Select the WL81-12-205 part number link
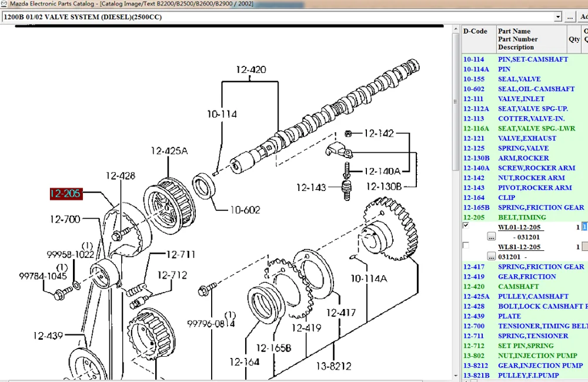Screen dimensions: 588x382 pos(522,246)
